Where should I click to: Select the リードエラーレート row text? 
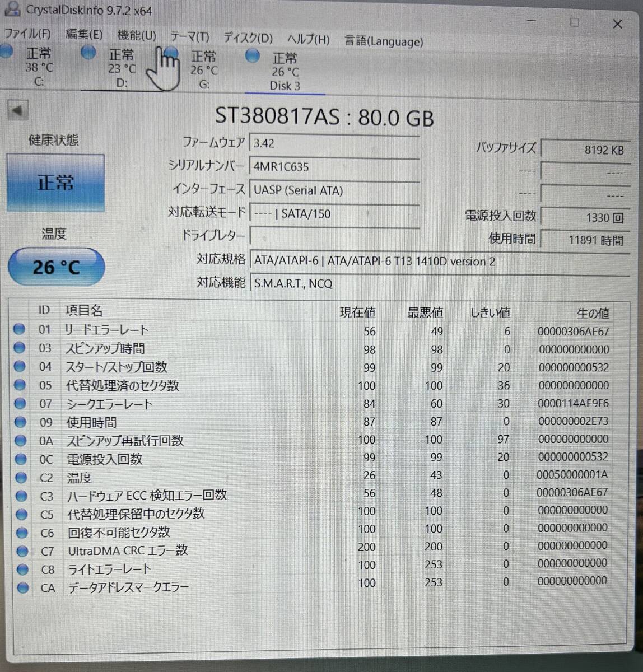(106, 330)
